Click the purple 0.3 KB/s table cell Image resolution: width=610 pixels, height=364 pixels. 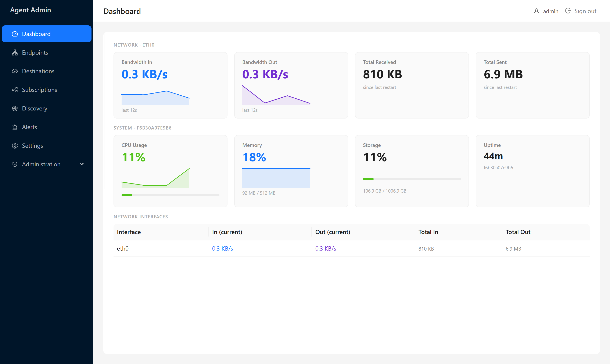pyautogui.click(x=326, y=248)
